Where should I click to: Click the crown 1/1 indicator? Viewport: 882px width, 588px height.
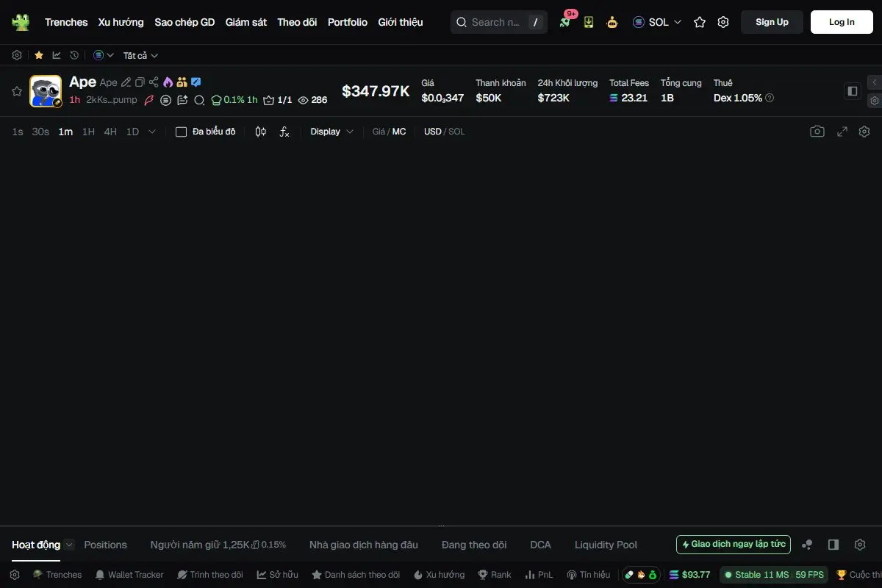click(x=278, y=100)
